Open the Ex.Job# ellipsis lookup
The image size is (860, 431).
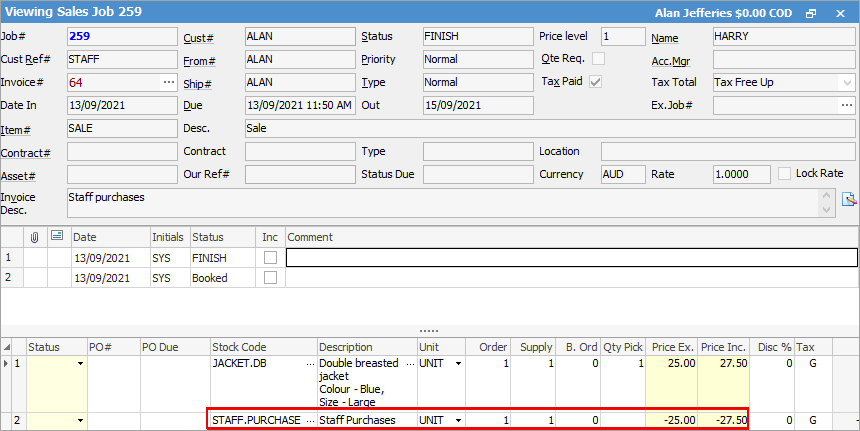point(847,105)
